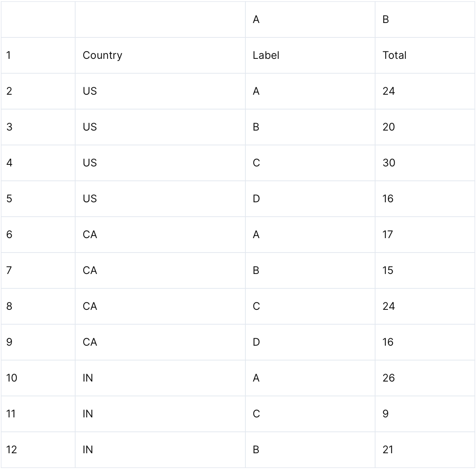Image resolution: width=476 pixels, height=470 pixels.
Task: Select the cell with total 20
Action: point(425,127)
